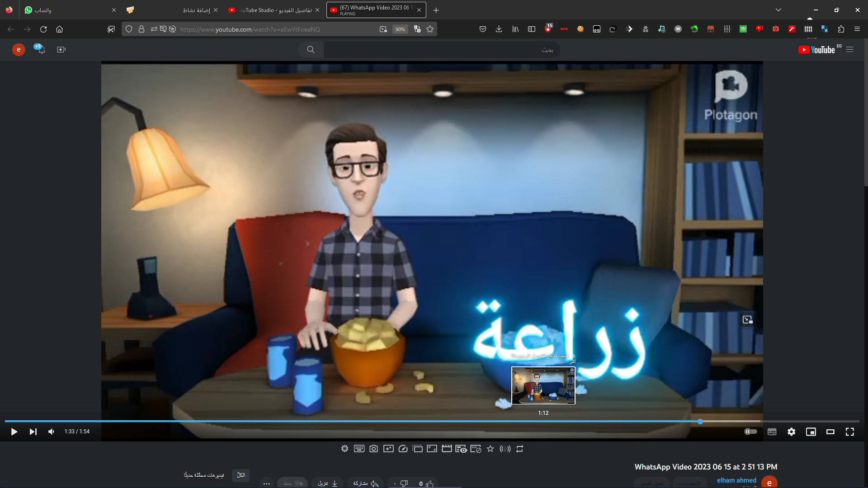Screen dimensions: 868x488
Task: Mute the video volume speaker icon
Action: pyautogui.click(x=51, y=432)
